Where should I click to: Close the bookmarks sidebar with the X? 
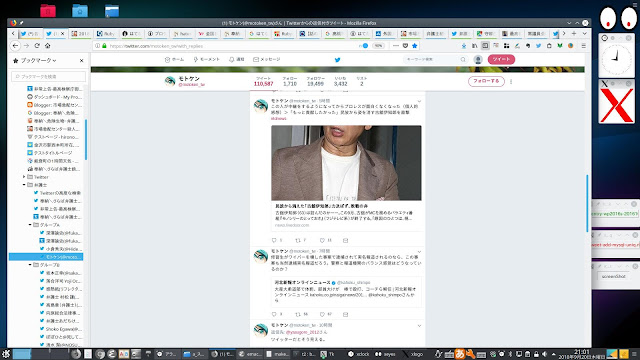pyautogui.click(x=81, y=60)
